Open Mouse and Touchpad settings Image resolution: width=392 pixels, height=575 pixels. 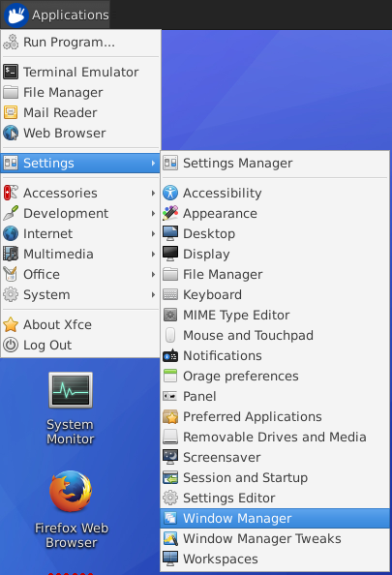[x=275, y=335]
